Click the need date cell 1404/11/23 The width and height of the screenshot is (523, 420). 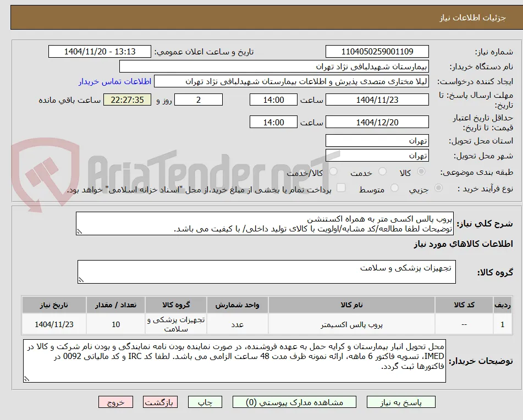pos(54,324)
